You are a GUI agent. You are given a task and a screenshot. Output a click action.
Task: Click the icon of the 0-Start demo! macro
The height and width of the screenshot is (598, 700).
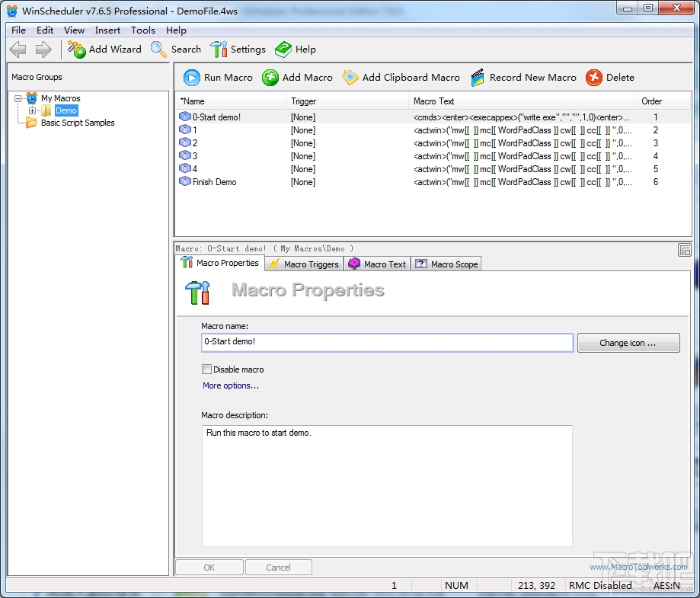(x=185, y=117)
